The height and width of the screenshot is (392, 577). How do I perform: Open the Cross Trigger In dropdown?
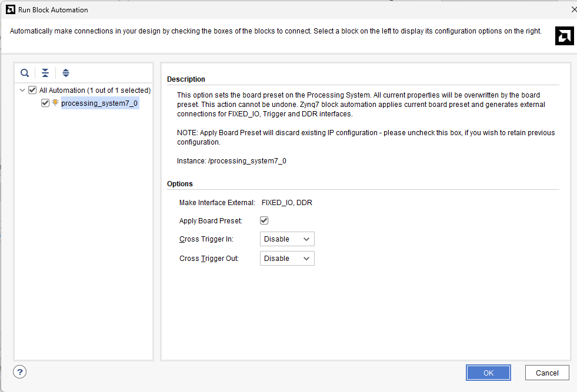click(287, 239)
